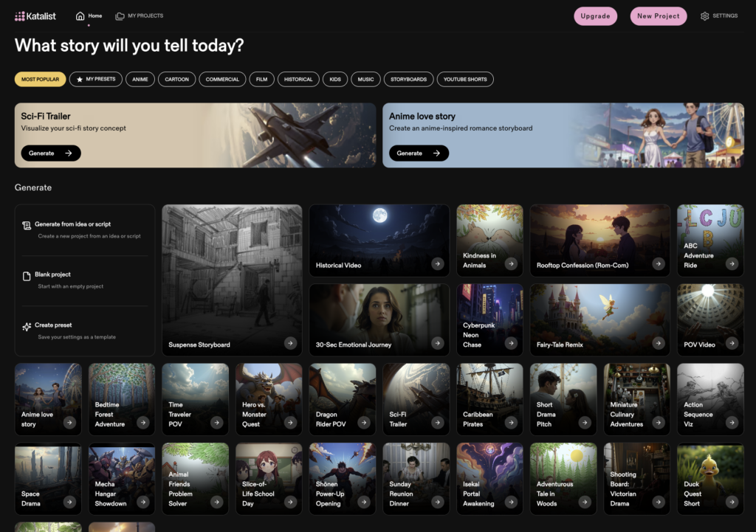Click arrow icon on Caribbean Pirates card
This screenshot has width=756, height=532.
pos(512,423)
